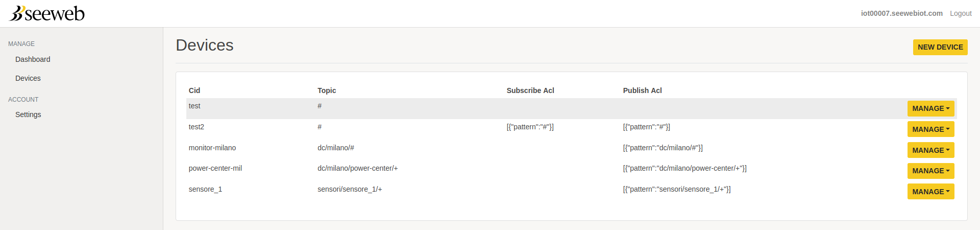Click iot00007.seewebiot.com hostname
The height and width of the screenshot is (230, 980).
coord(901,13)
